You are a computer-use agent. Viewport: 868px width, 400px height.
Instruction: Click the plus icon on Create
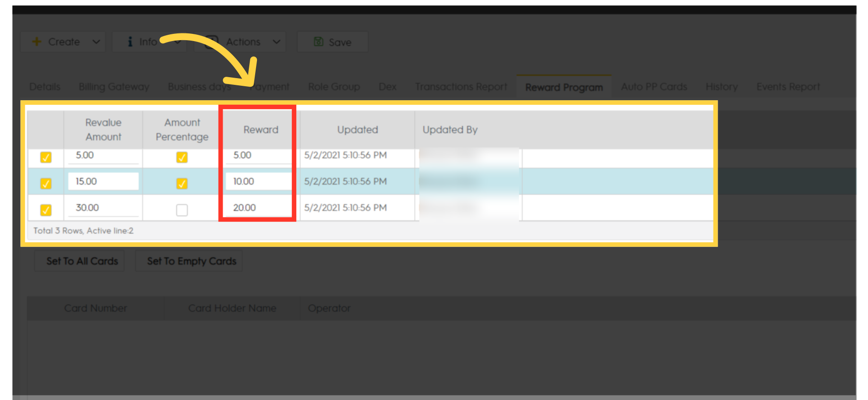pos(37,42)
